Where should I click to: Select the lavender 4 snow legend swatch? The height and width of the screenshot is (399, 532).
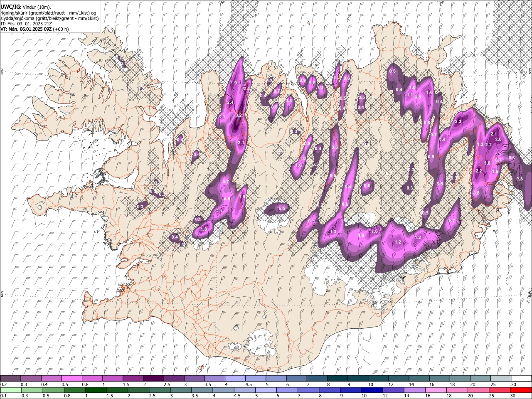235,378
